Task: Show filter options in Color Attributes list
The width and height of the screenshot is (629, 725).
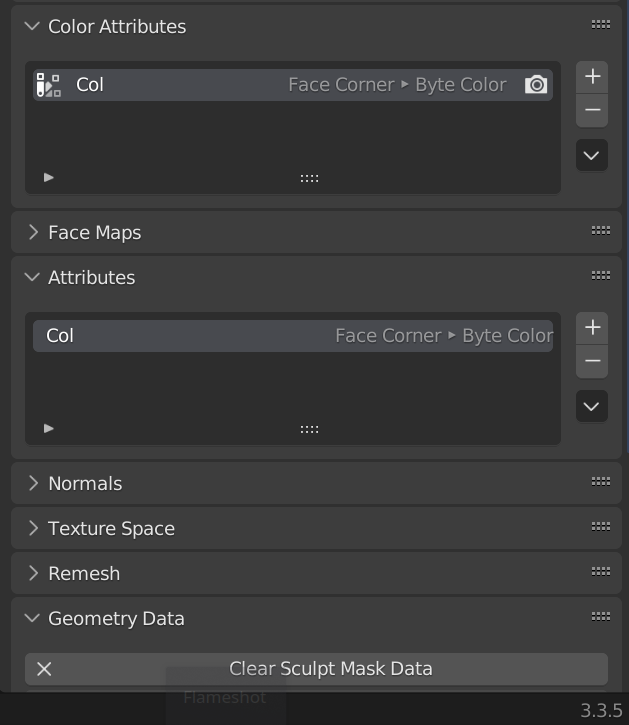Action: click(x=49, y=178)
